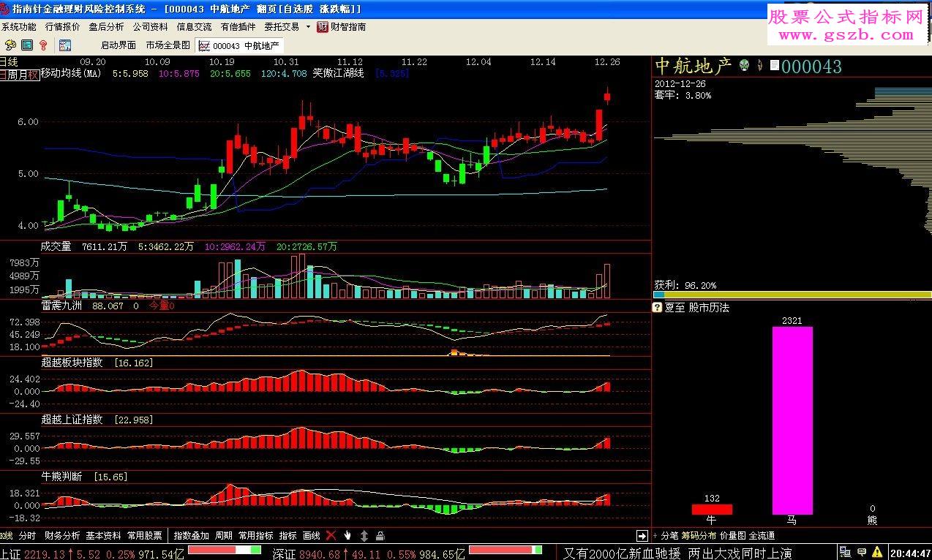The height and width of the screenshot is (560, 932).
Task: Click the 周期 button
Action: click(224, 536)
